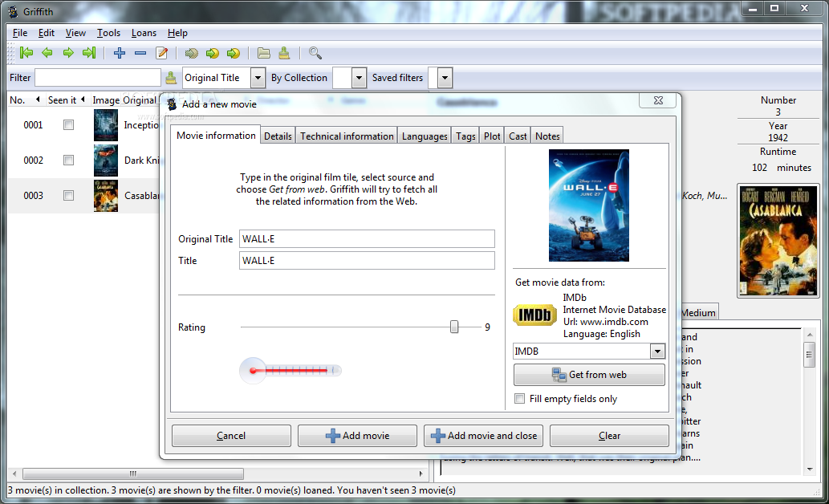The height and width of the screenshot is (504, 829).
Task: Sort by No. column header
Action: tap(24, 100)
